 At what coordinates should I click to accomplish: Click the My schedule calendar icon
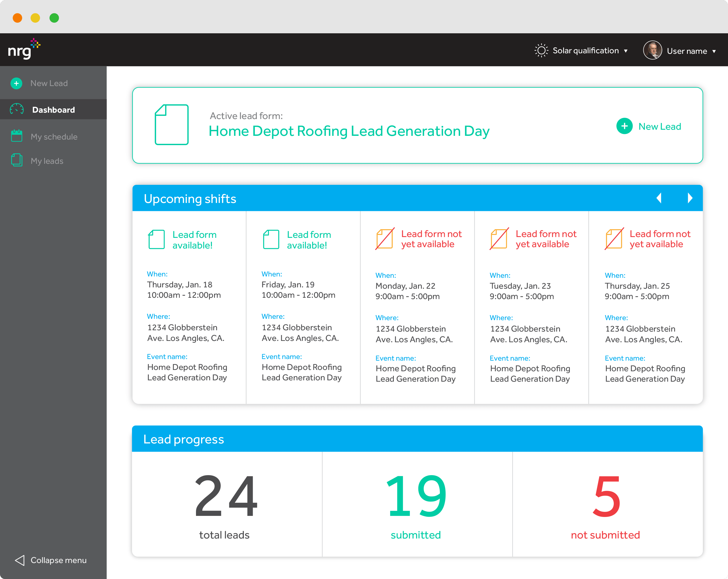(17, 136)
